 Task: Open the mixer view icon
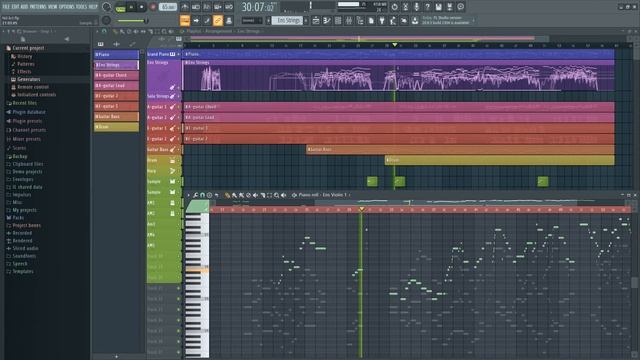349,20
